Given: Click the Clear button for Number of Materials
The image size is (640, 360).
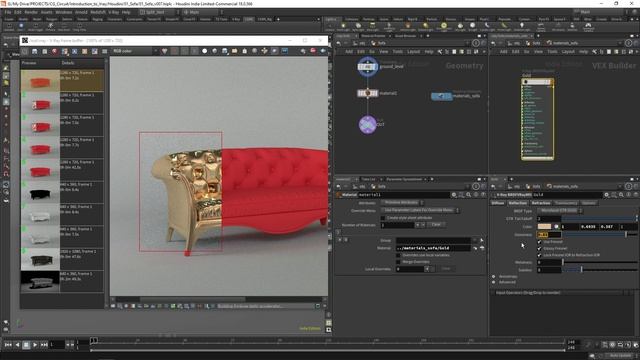Looking at the screenshot, I should click(436, 225).
